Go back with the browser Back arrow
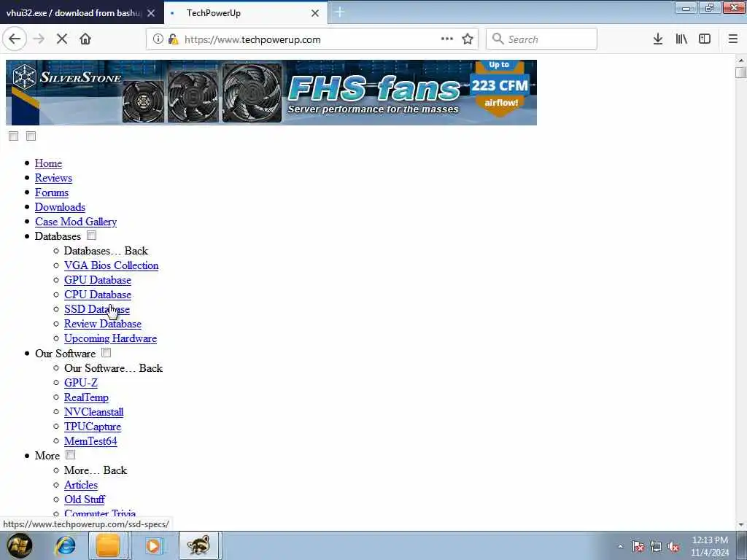747x560 pixels. pos(15,39)
